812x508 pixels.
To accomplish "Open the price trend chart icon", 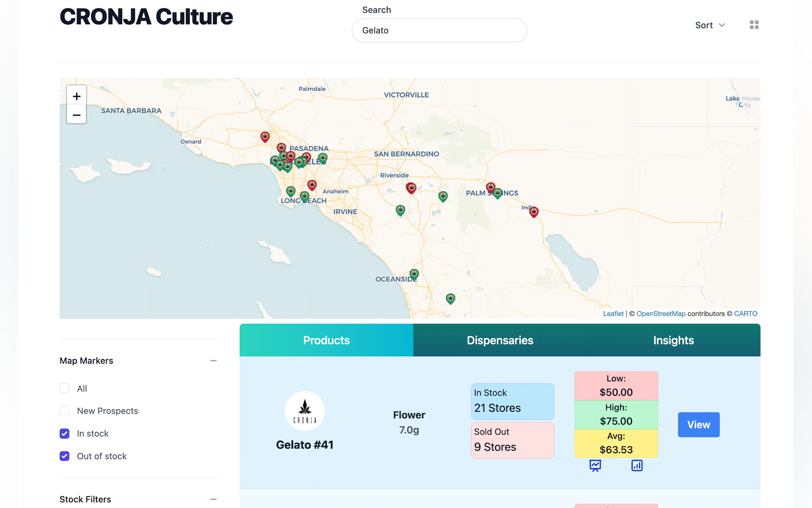I will pos(595,466).
